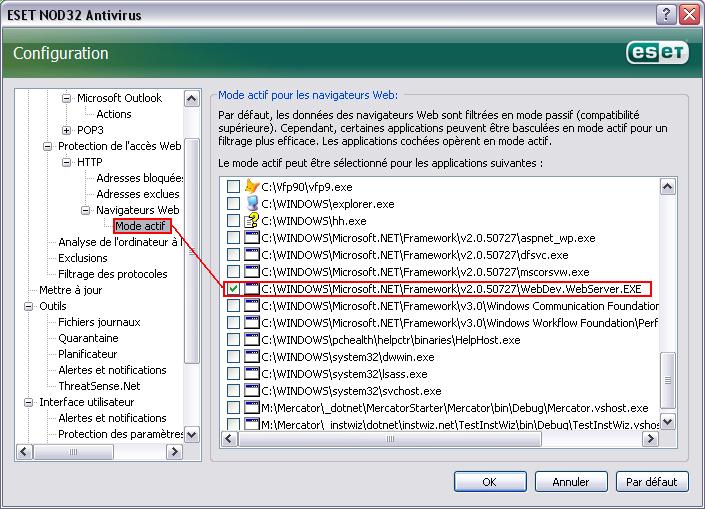Click the explorer.exe computer icon
The height and width of the screenshot is (509, 705).
tap(252, 203)
